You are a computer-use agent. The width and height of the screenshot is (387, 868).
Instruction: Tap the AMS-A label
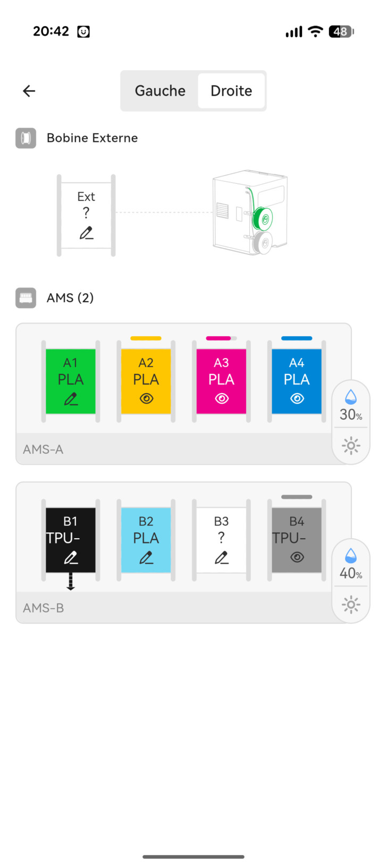coord(43,449)
